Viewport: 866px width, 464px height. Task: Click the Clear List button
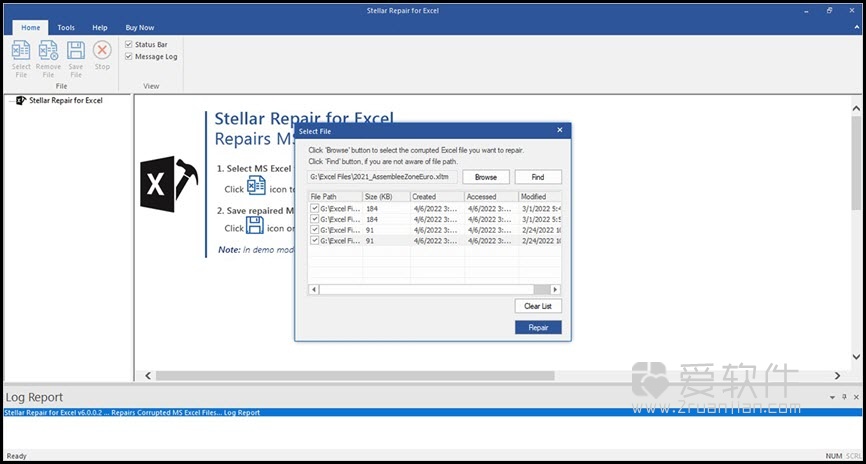[538, 306]
